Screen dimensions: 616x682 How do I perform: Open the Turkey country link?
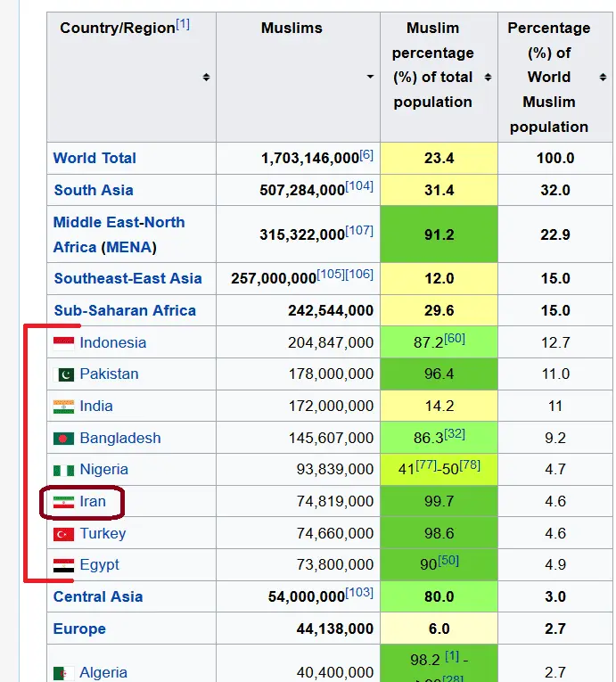103,533
